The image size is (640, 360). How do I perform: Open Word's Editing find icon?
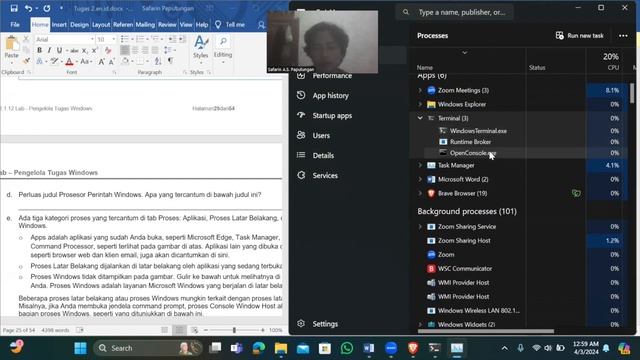(223, 42)
